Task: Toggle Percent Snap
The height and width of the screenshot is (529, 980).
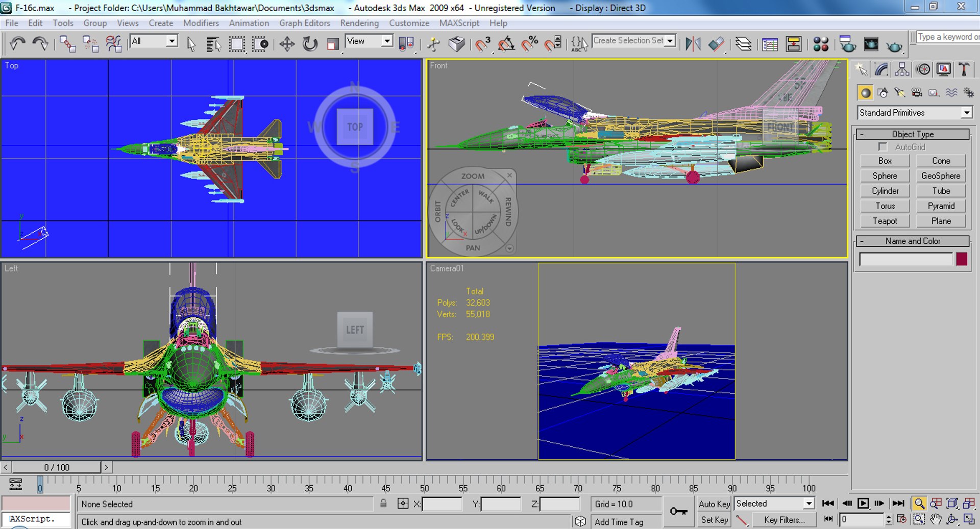Action: pyautogui.click(x=530, y=44)
